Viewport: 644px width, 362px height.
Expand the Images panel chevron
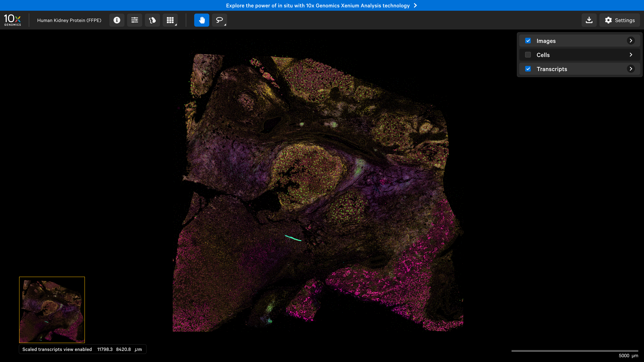(631, 41)
